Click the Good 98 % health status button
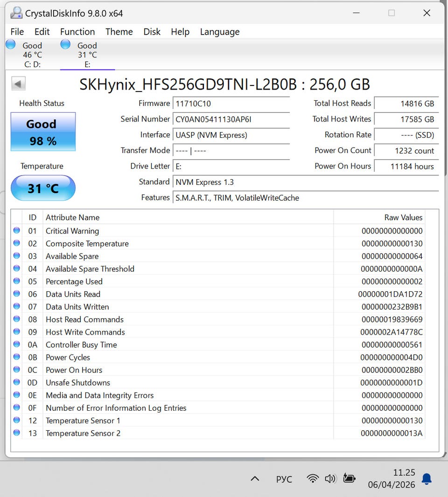 tap(43, 132)
